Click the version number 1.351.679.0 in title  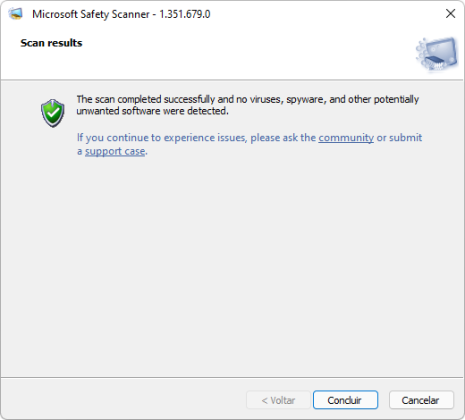185,14
